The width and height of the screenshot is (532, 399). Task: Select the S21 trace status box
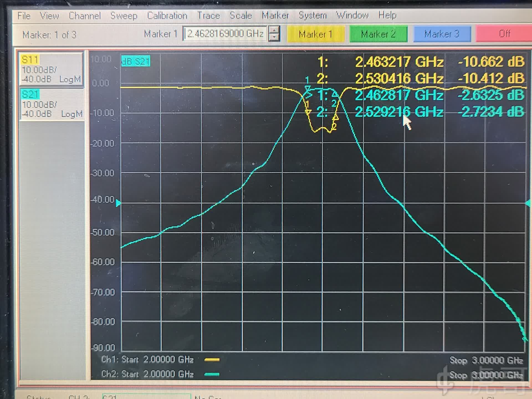52,104
